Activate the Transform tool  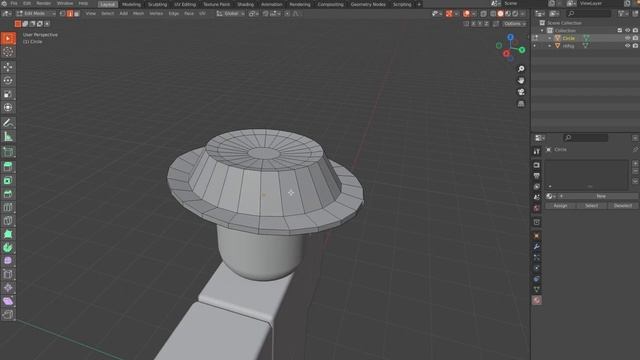(8, 107)
